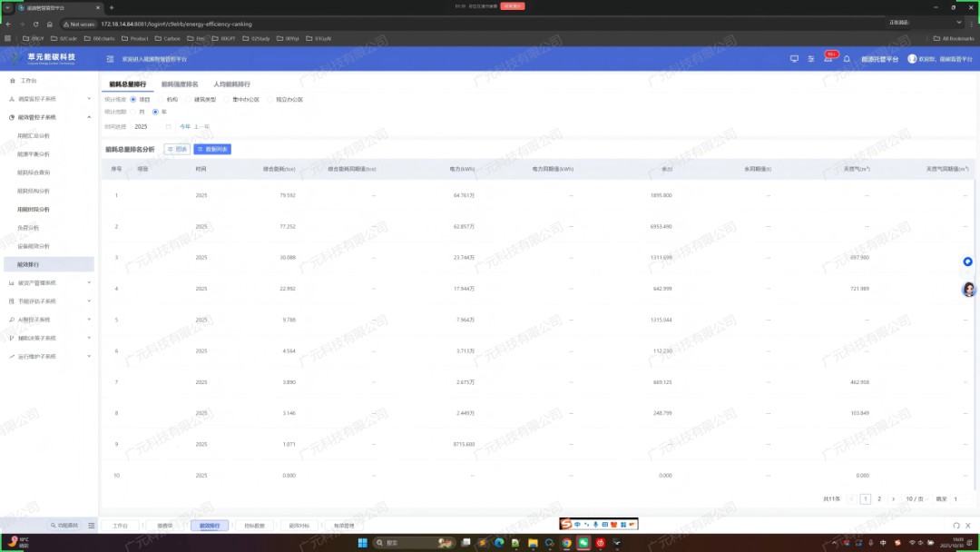Launch Chrome from the taskbar
Screen dimensions: 980x552
(566, 543)
